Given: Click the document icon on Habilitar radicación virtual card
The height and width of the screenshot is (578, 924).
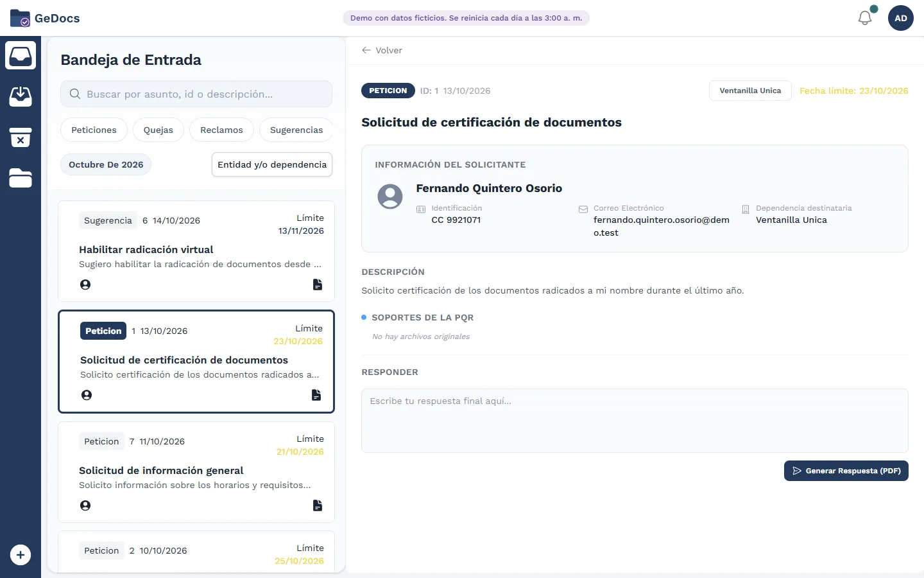Looking at the screenshot, I should 318,285.
